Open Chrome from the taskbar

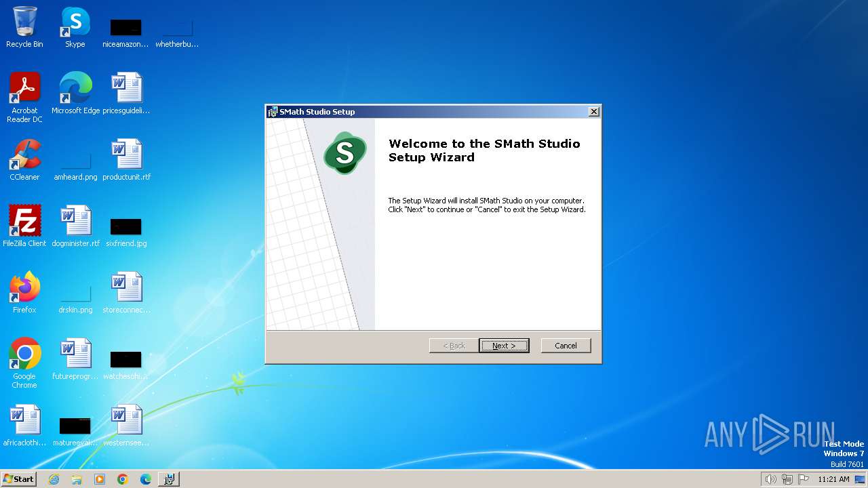[123, 479]
